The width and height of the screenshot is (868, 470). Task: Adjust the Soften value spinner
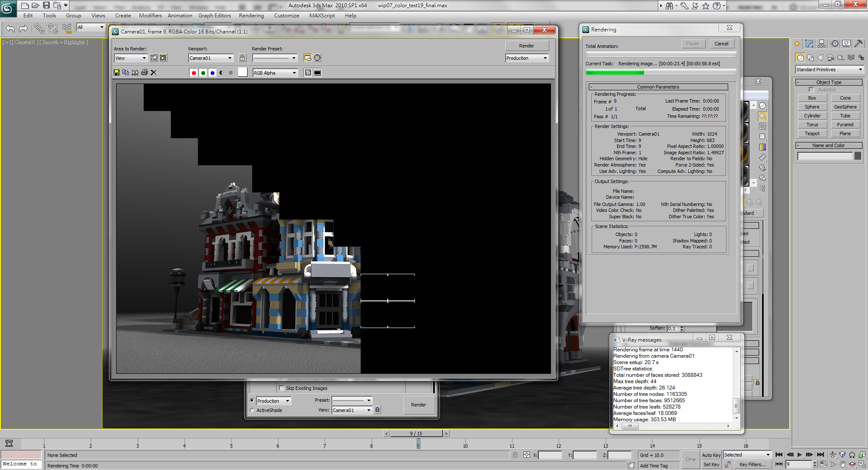click(x=681, y=328)
